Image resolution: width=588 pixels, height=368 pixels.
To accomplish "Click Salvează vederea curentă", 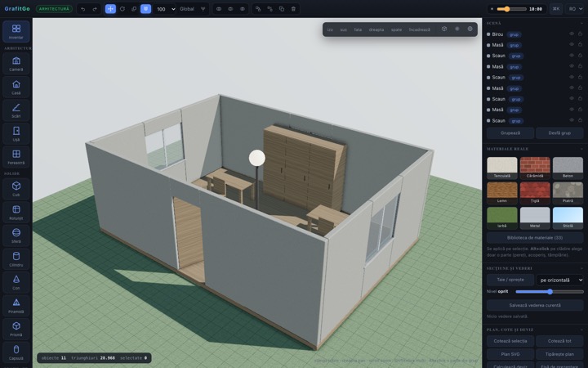I will click(x=535, y=305).
